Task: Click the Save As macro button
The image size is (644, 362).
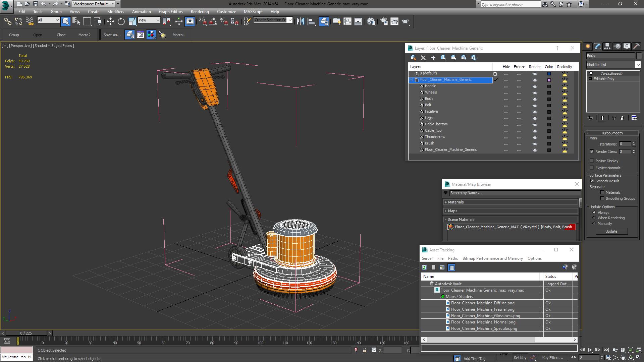Action: tap(112, 35)
